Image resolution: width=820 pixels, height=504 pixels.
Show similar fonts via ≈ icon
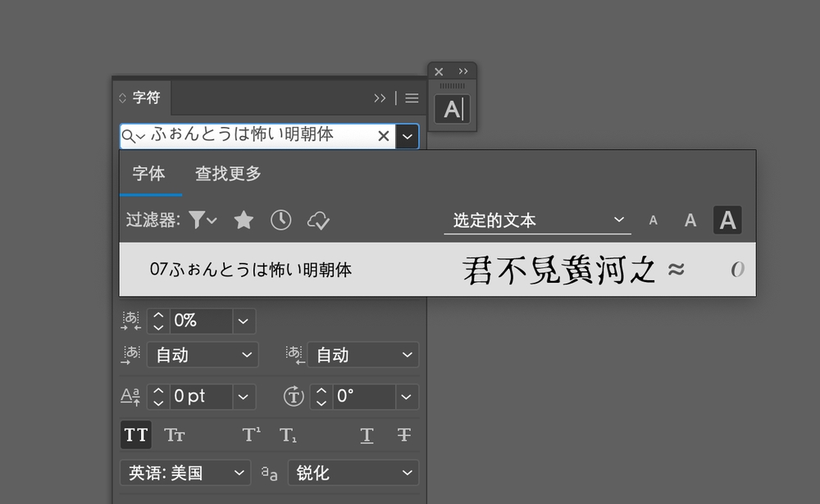676,270
